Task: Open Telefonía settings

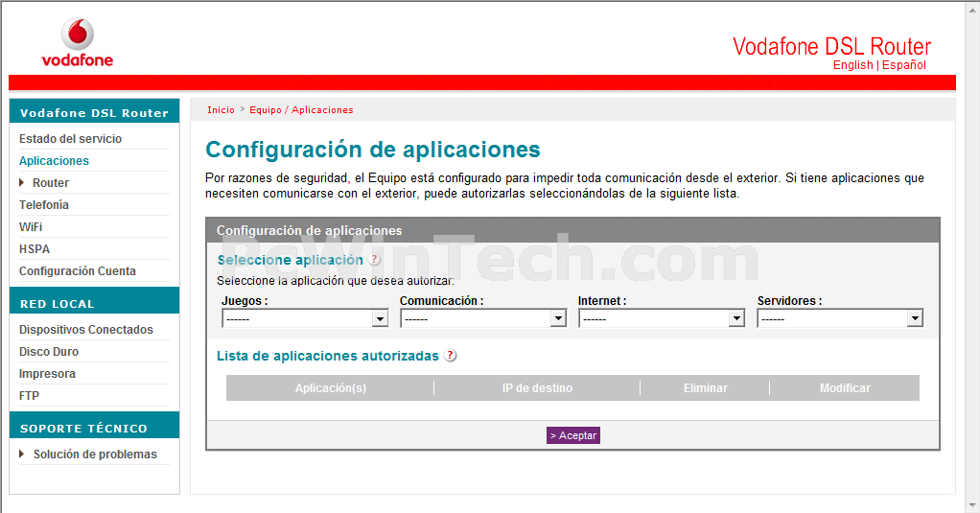Action: pyautogui.click(x=44, y=205)
